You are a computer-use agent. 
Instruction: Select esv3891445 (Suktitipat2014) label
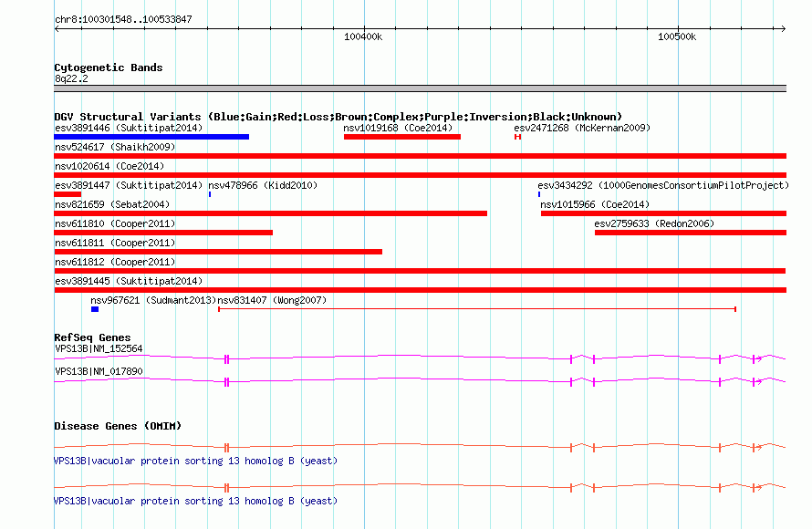(x=129, y=281)
